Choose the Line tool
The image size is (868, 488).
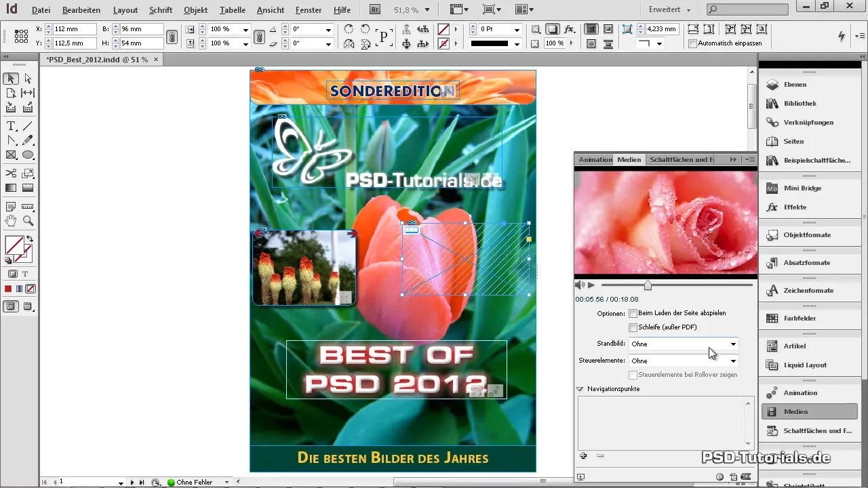(x=28, y=126)
